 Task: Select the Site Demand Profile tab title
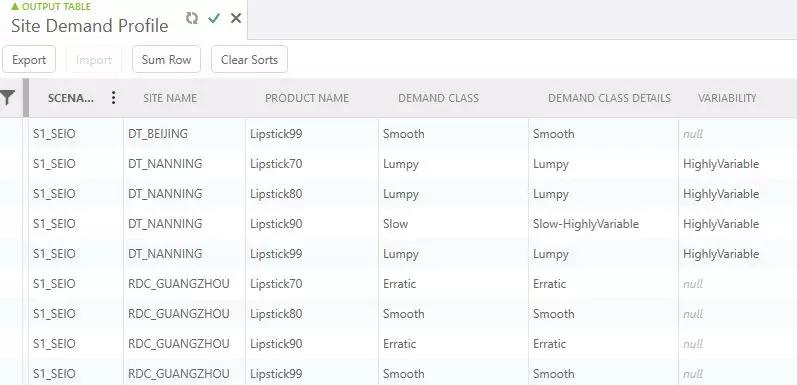tap(89, 25)
